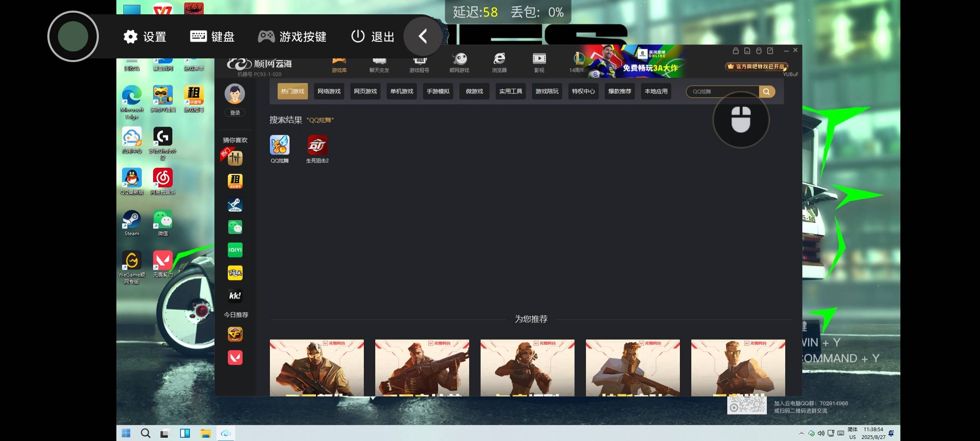980x441 pixels.
Task: Click the 登录 login button
Action: tap(235, 113)
